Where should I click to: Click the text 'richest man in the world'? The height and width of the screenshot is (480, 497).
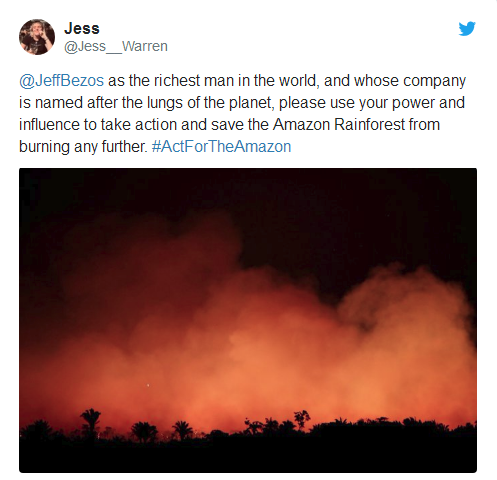(235, 81)
